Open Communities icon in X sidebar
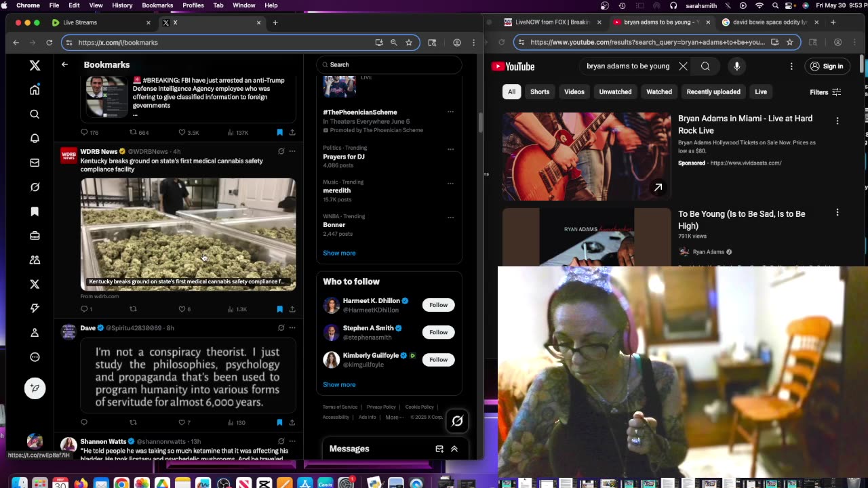The width and height of the screenshot is (868, 488). [35, 260]
